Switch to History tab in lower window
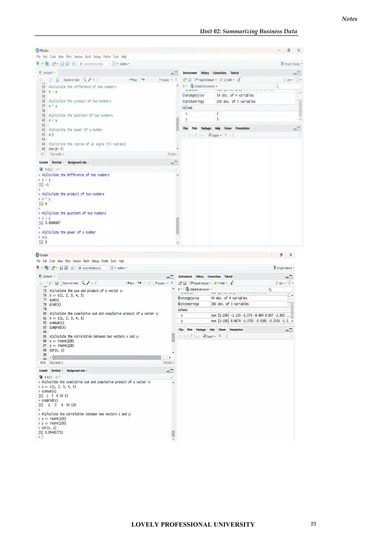This screenshot has width=392, height=554. (x=200, y=276)
